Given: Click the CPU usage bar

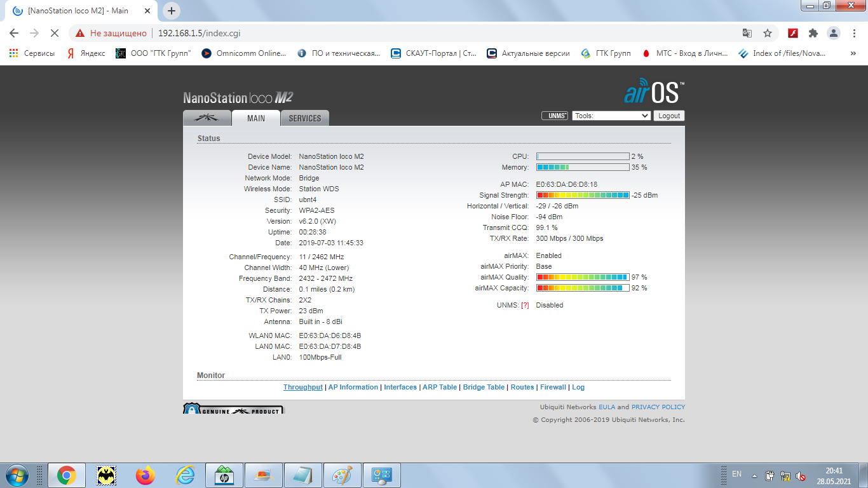Looking at the screenshot, I should 583,156.
